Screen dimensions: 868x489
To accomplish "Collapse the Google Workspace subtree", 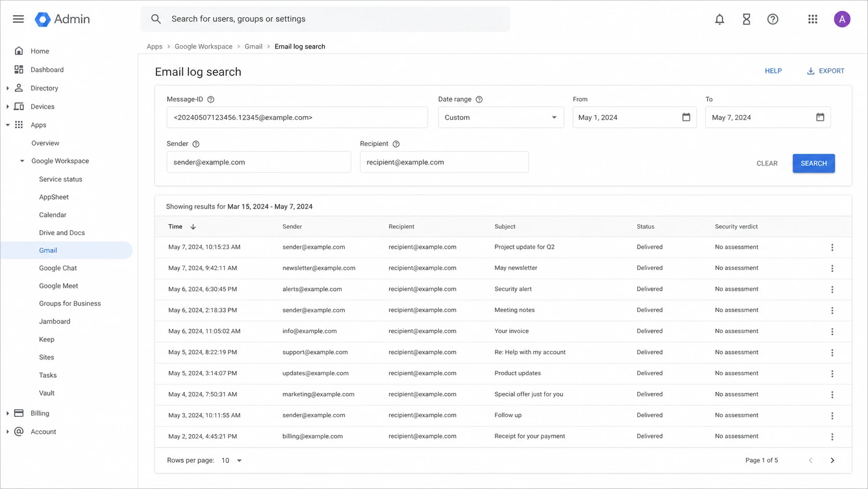I will point(22,161).
